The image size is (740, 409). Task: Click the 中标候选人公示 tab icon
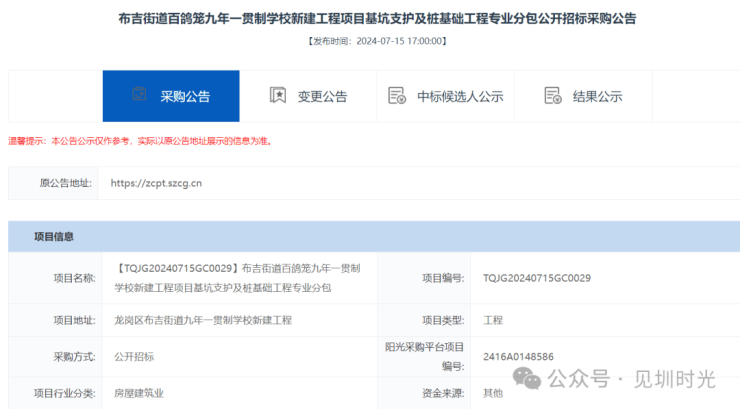[x=397, y=96]
